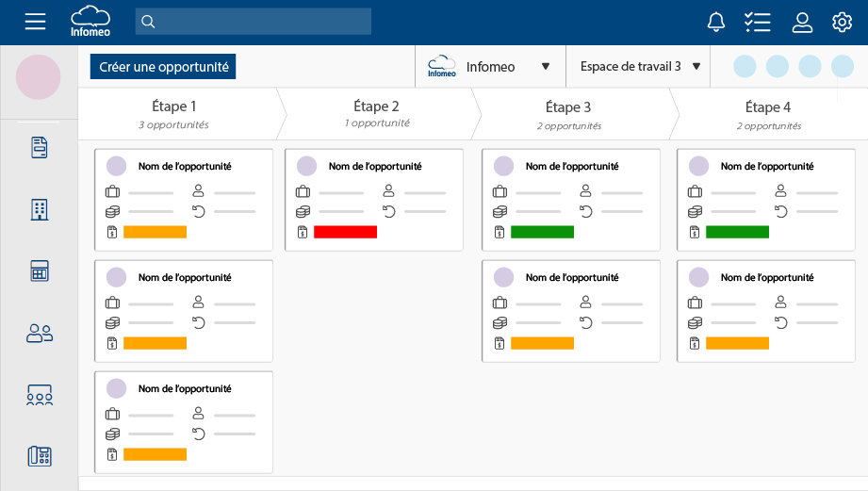Select the Étape 1 stage header

[x=174, y=114]
